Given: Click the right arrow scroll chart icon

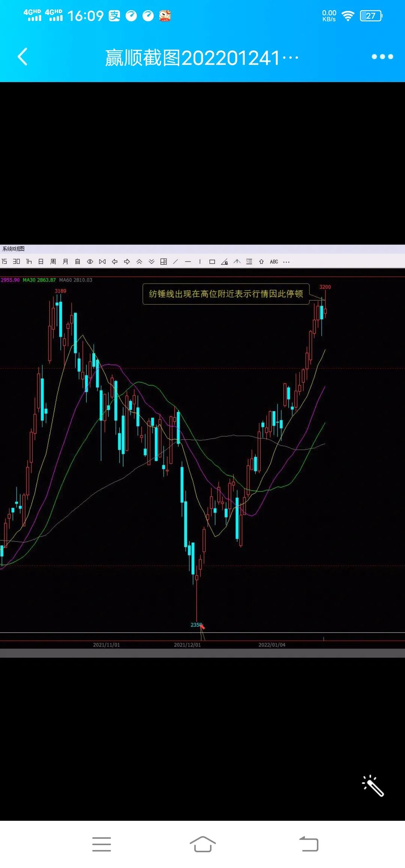Looking at the screenshot, I should [127, 262].
